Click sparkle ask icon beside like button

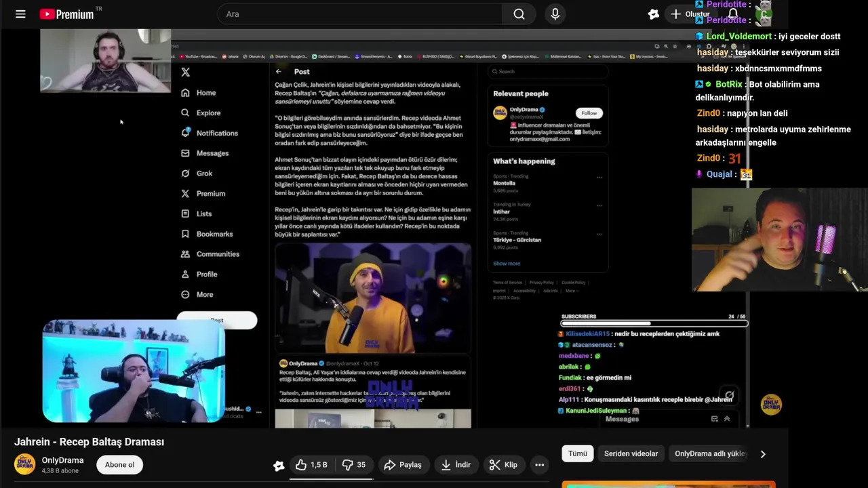(279, 465)
